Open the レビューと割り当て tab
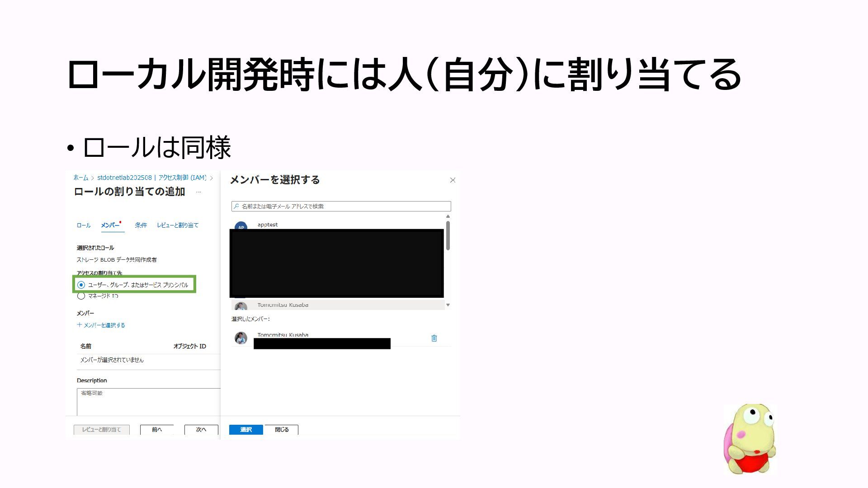This screenshot has width=868, height=488. pos(178,225)
